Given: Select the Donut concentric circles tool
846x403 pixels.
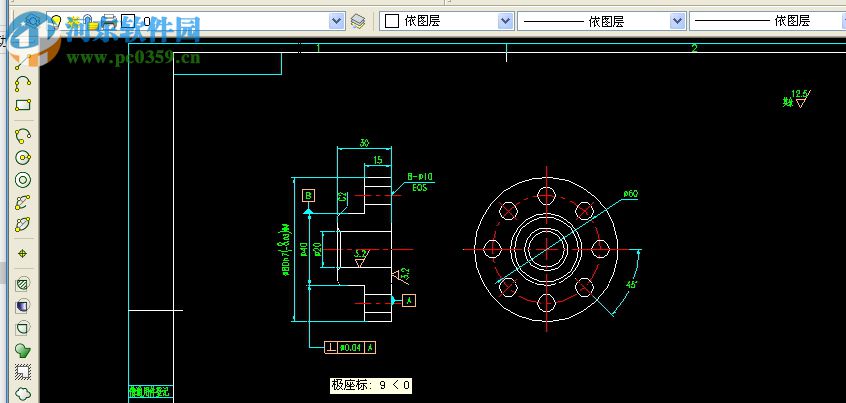Looking at the screenshot, I should [23, 180].
